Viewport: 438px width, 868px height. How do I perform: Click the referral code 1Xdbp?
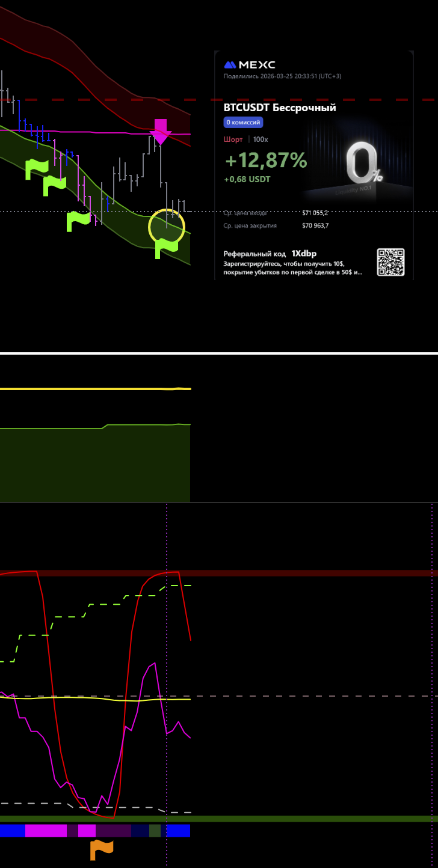[304, 254]
